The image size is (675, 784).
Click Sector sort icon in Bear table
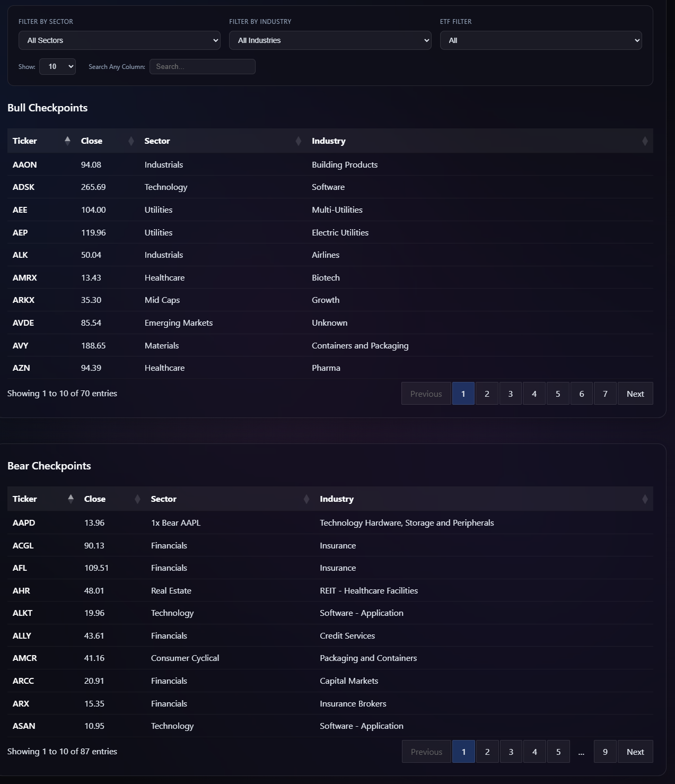point(306,499)
